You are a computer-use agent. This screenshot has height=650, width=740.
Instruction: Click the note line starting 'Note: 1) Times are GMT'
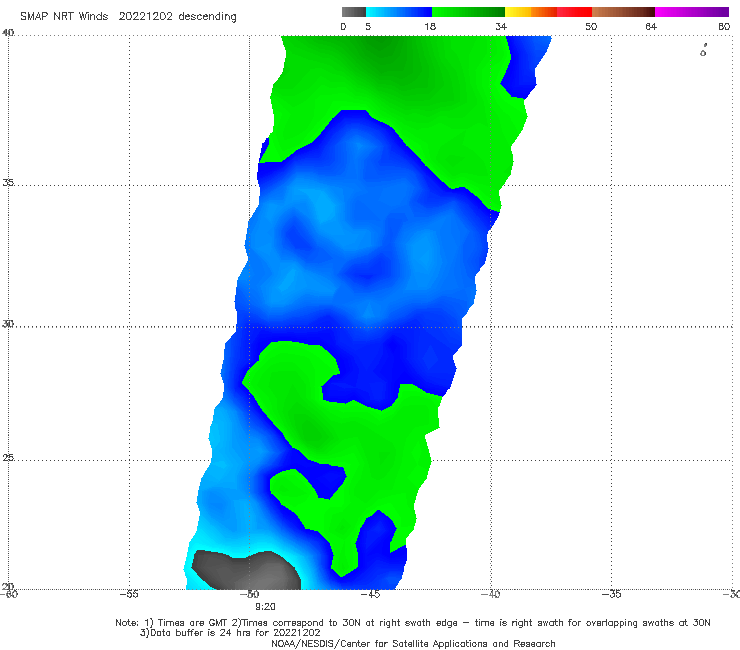pyautogui.click(x=412, y=623)
